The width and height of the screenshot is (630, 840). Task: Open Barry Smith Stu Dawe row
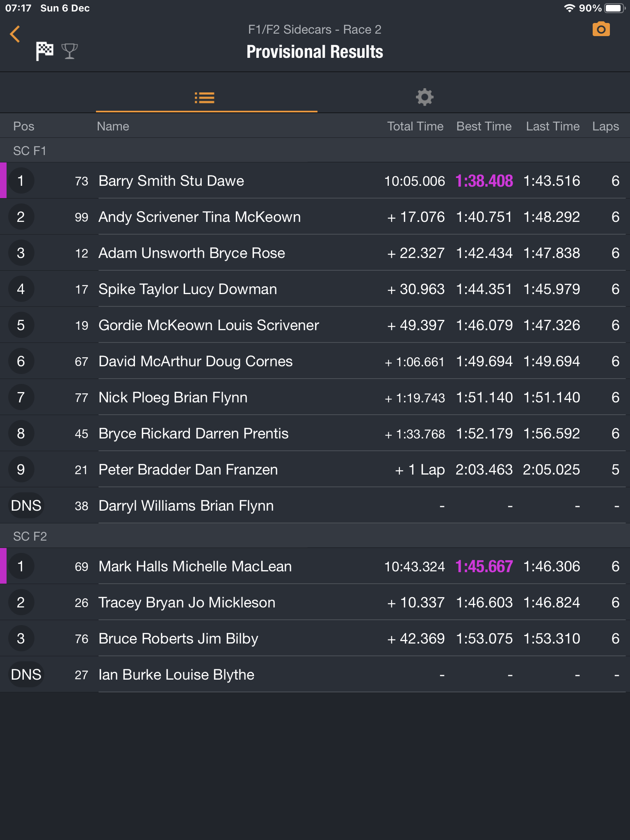[171, 181]
